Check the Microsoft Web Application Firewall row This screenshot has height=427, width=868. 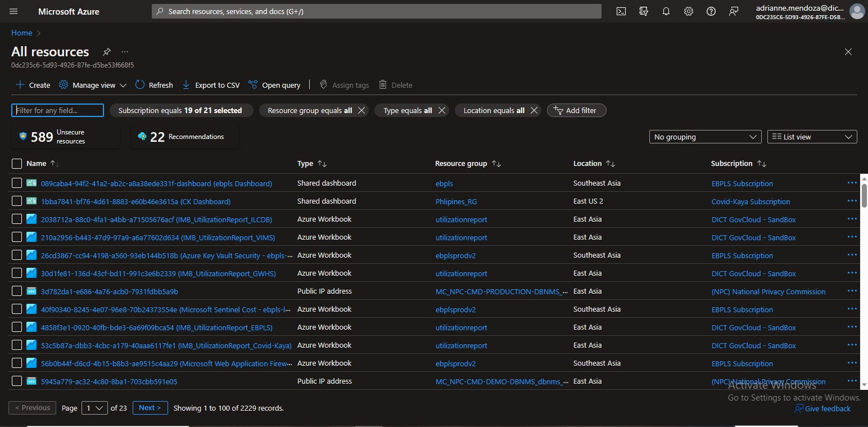pos(17,363)
